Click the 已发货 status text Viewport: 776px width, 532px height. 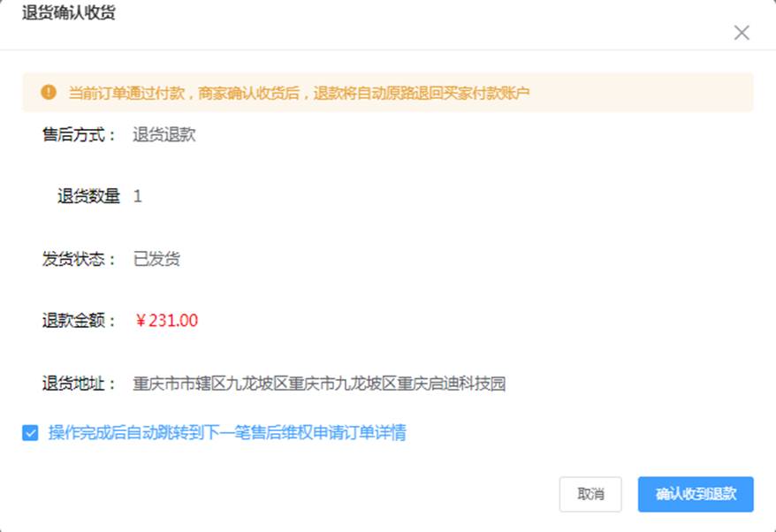156,259
